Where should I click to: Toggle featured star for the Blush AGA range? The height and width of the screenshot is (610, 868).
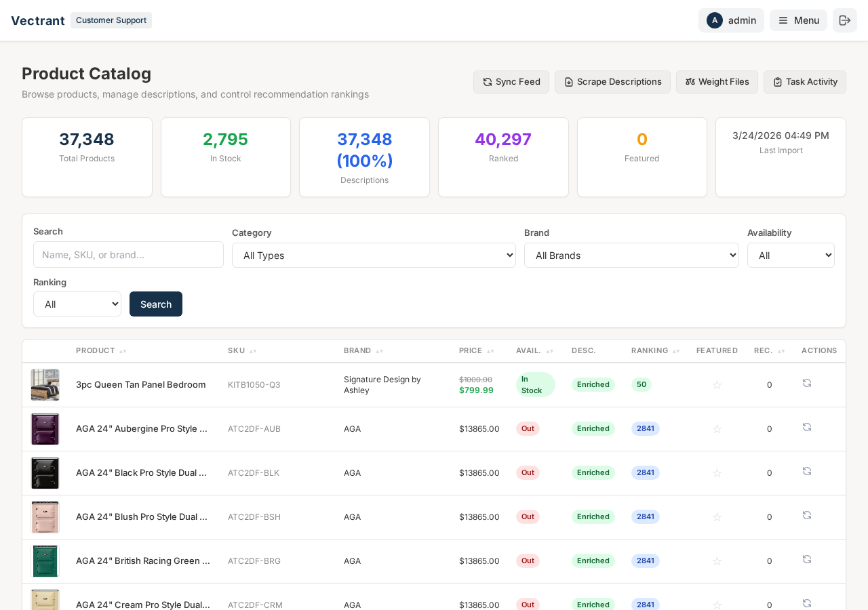click(717, 516)
